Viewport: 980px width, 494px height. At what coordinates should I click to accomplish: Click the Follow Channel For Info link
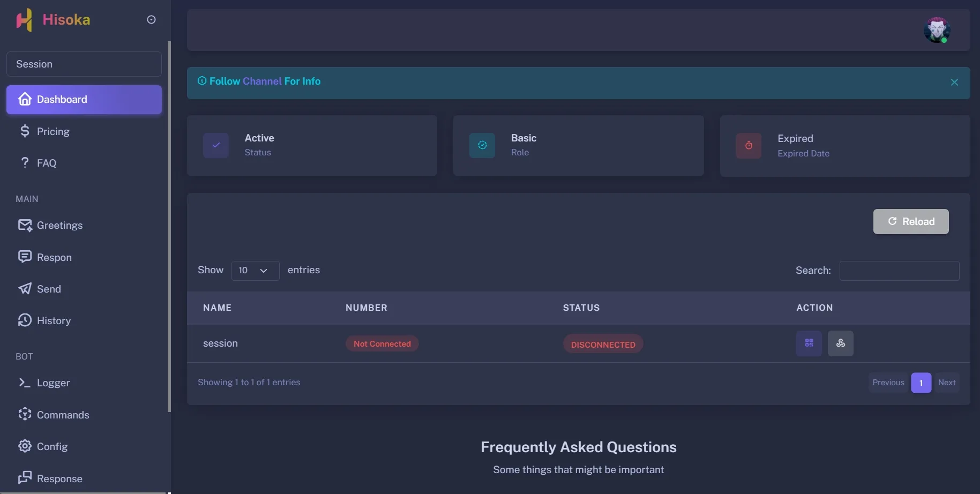pyautogui.click(x=265, y=81)
